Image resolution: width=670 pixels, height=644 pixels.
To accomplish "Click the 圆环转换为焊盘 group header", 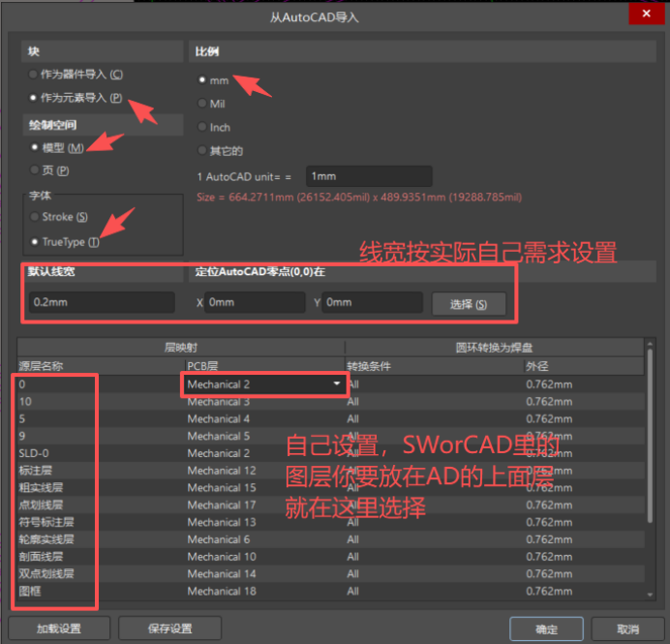I will coord(495,348).
